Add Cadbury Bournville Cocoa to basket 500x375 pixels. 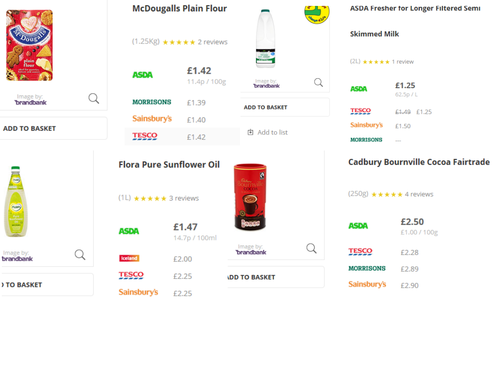point(275,277)
